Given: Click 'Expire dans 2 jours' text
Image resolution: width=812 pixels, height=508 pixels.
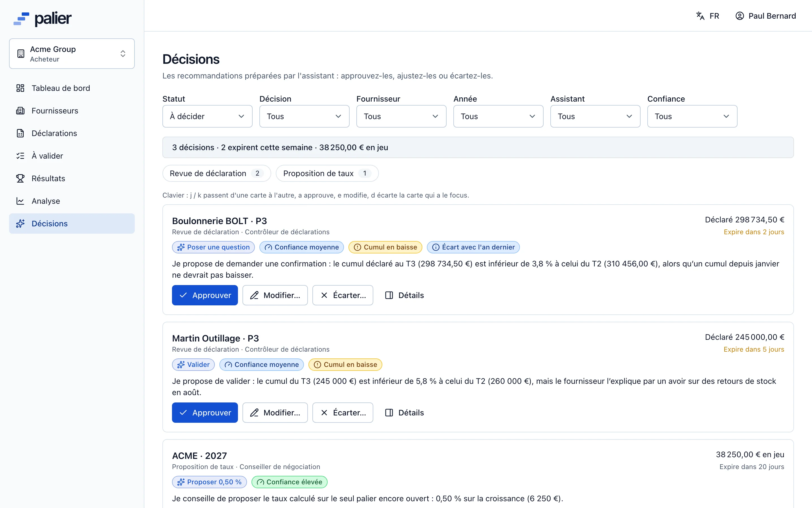Looking at the screenshot, I should pyautogui.click(x=754, y=232).
